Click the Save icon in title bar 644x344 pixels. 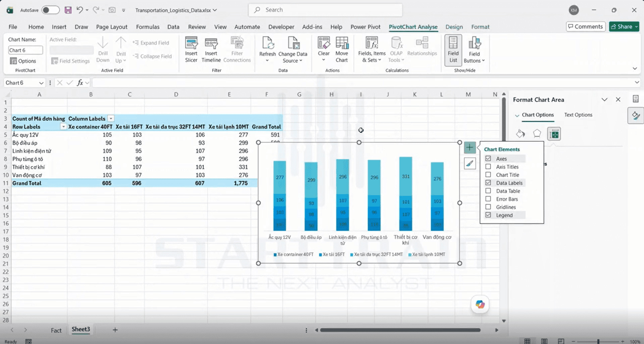point(68,10)
